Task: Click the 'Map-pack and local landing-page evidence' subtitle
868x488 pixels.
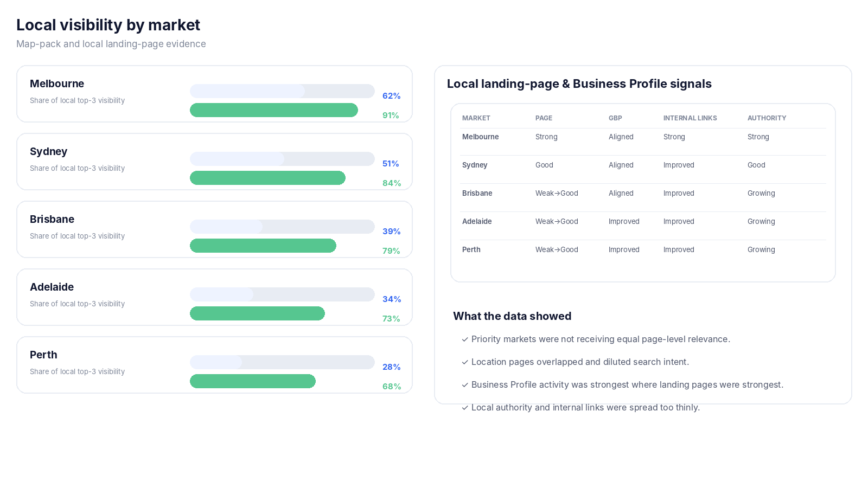Action: 111,44
